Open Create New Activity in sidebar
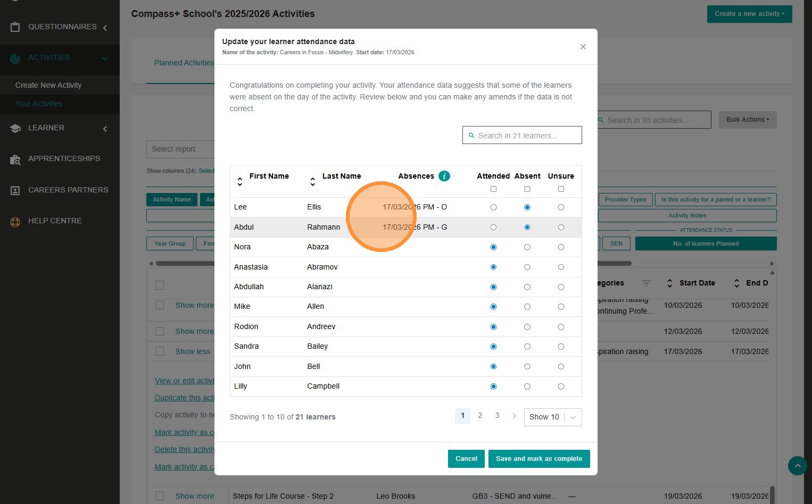Screen dimensions: 812x504 (48, 85)
